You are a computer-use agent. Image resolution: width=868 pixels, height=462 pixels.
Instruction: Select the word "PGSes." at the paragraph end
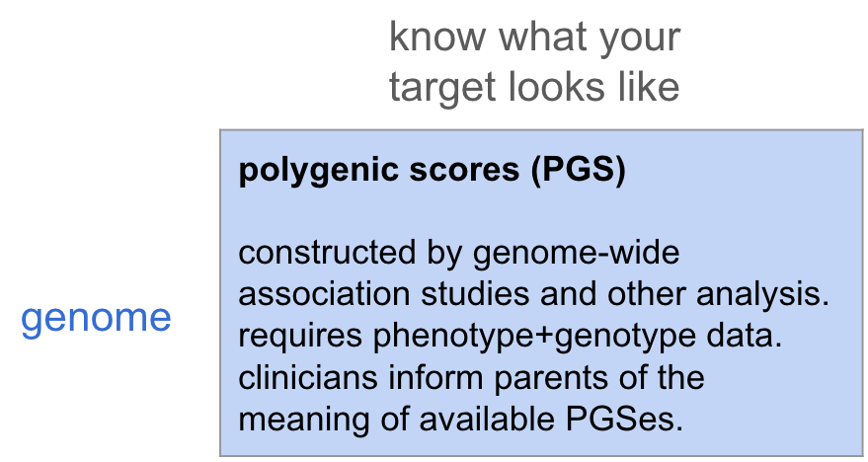click(x=624, y=420)
